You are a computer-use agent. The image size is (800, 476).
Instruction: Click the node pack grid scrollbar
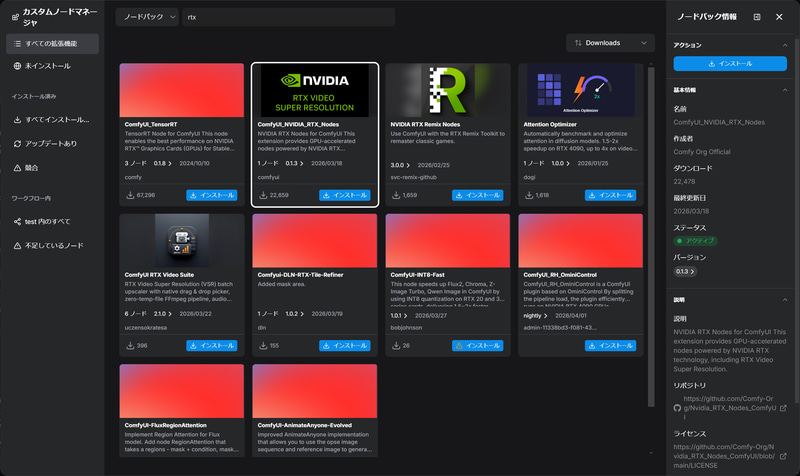coord(651,237)
